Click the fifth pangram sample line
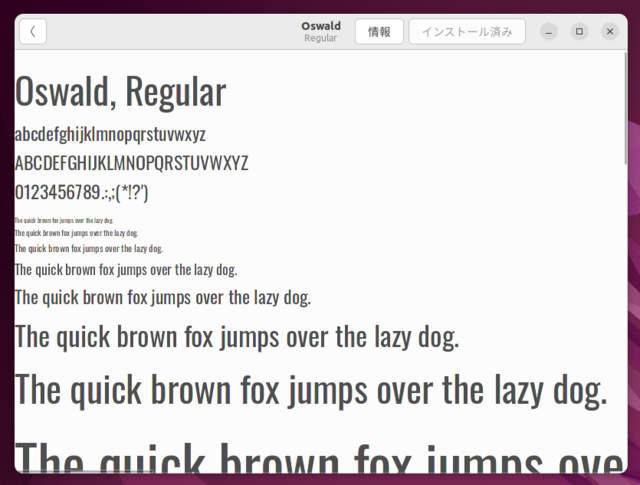This screenshot has width=640, height=485. (x=162, y=297)
